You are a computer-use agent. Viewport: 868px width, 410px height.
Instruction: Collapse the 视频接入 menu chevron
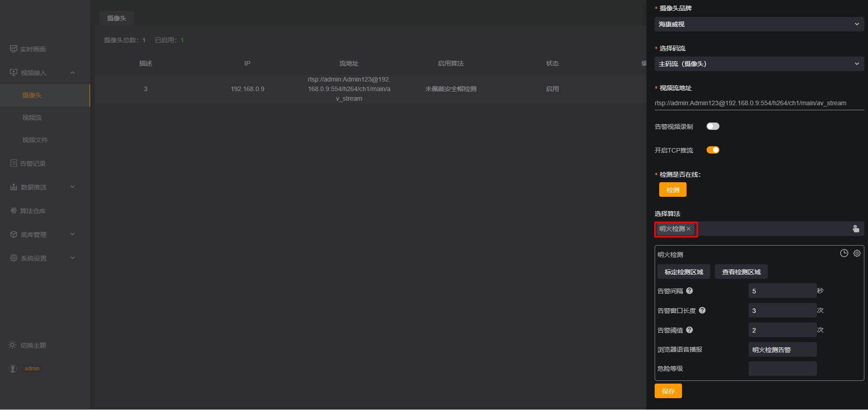(x=72, y=73)
